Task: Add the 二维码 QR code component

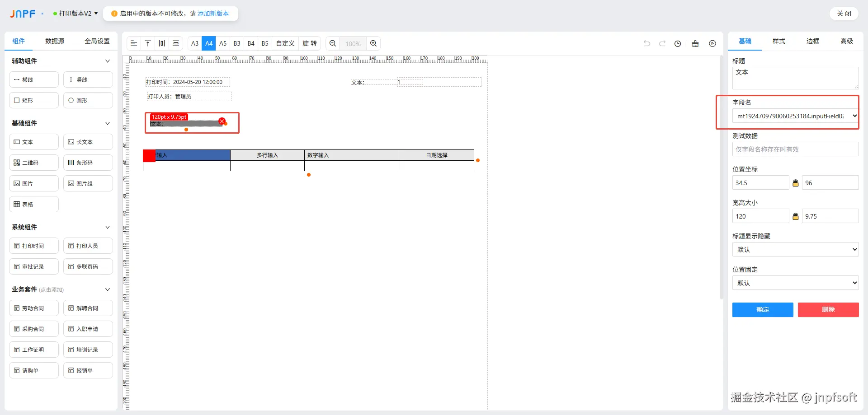Action: 34,163
